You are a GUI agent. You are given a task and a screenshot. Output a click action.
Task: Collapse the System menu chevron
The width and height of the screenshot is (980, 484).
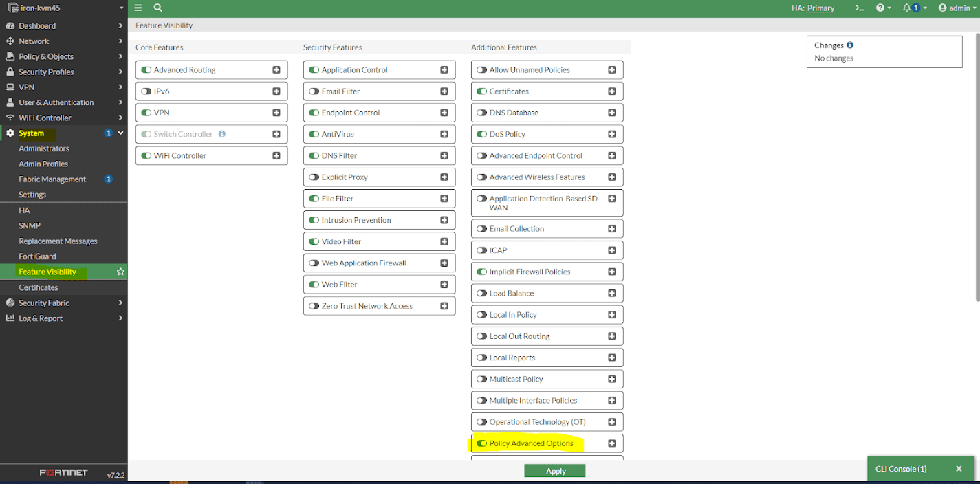[120, 133]
